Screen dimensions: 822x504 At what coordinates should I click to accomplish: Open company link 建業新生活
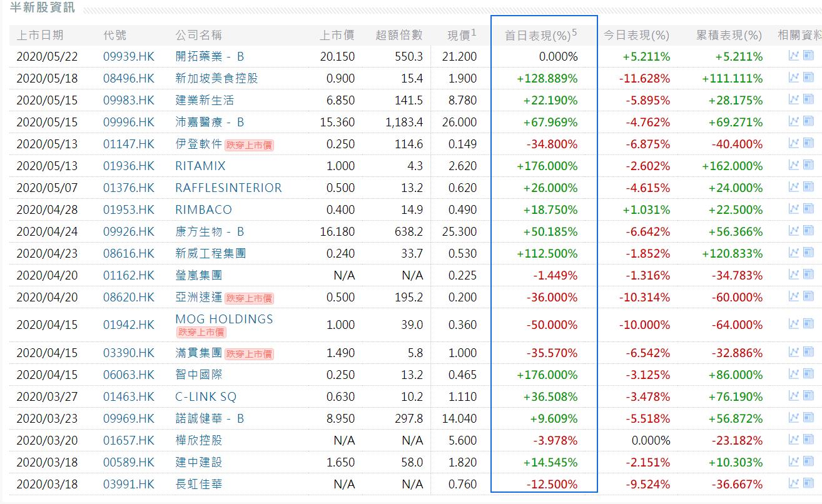pyautogui.click(x=205, y=100)
